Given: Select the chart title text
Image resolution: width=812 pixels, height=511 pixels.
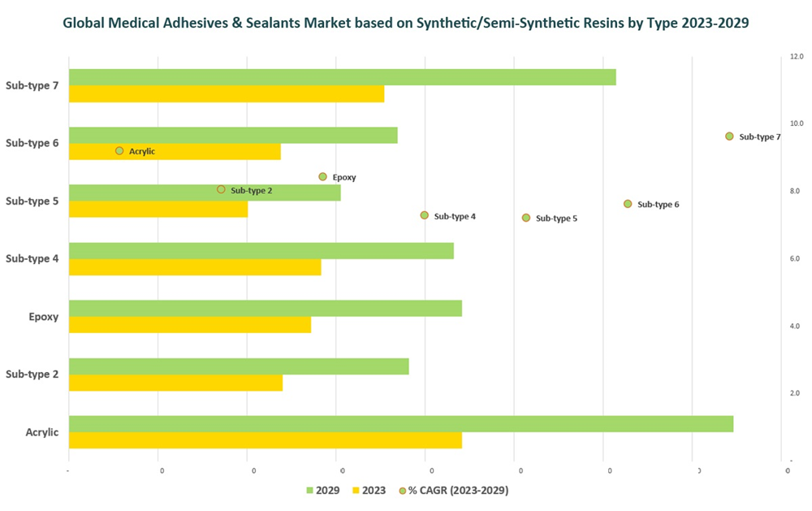Looking at the screenshot, I should pyautogui.click(x=405, y=23).
